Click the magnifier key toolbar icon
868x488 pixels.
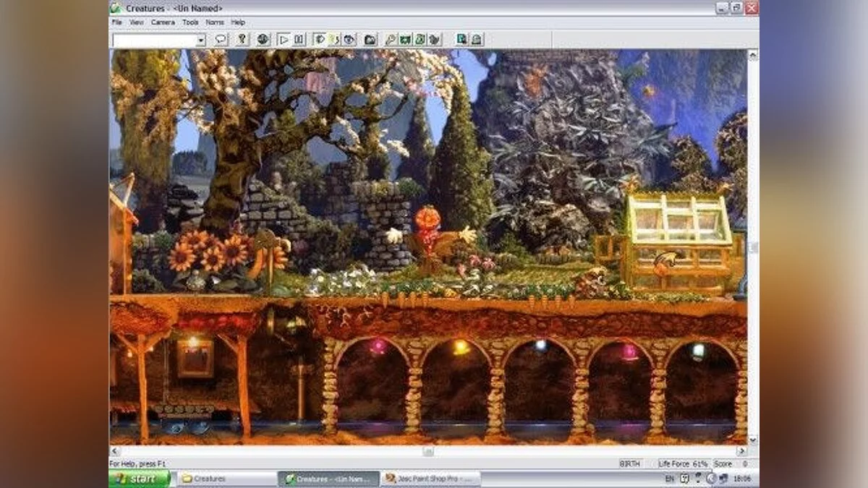pyautogui.click(x=391, y=40)
